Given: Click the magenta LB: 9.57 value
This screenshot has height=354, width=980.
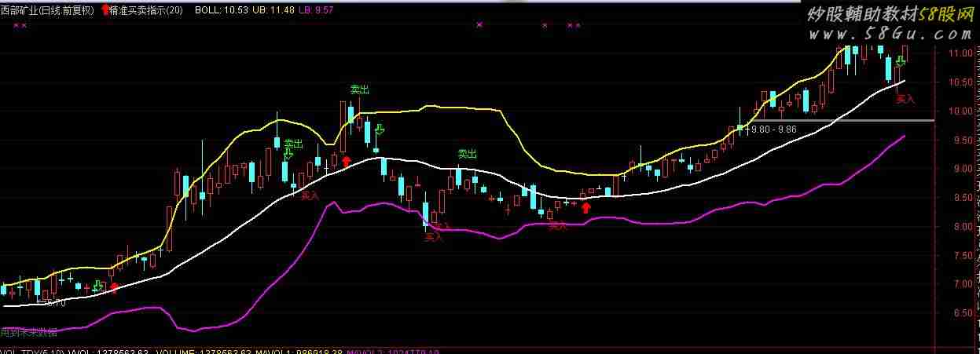Looking at the screenshot, I should 317,10.
